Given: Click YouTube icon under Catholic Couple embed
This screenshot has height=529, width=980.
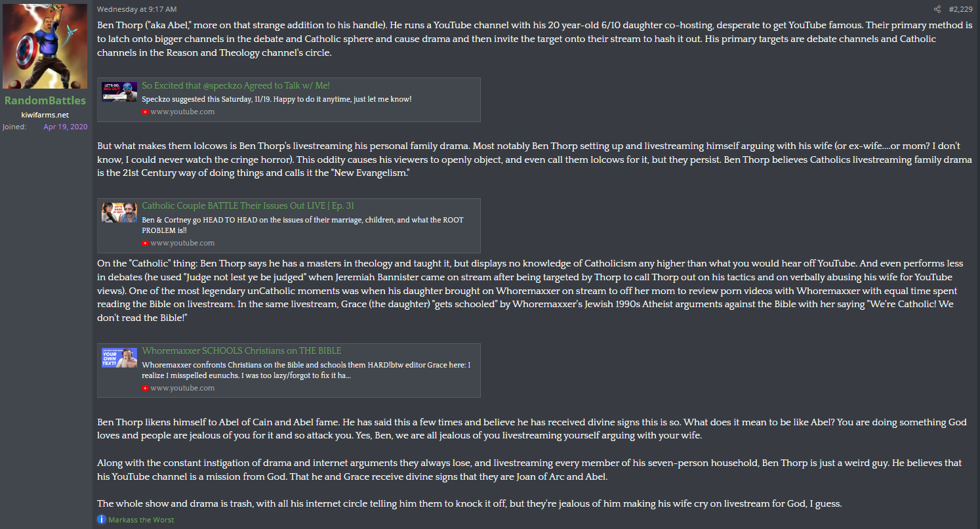Looking at the screenshot, I should [146, 243].
